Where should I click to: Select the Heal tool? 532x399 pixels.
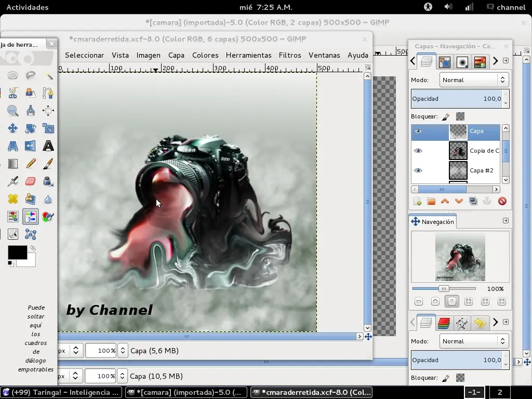[12, 199]
